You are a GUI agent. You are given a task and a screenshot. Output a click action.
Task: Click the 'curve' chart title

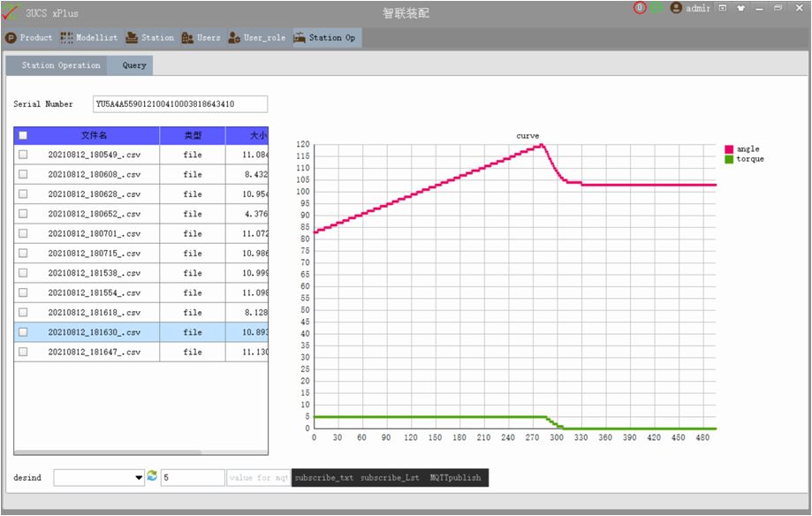pyautogui.click(x=527, y=136)
